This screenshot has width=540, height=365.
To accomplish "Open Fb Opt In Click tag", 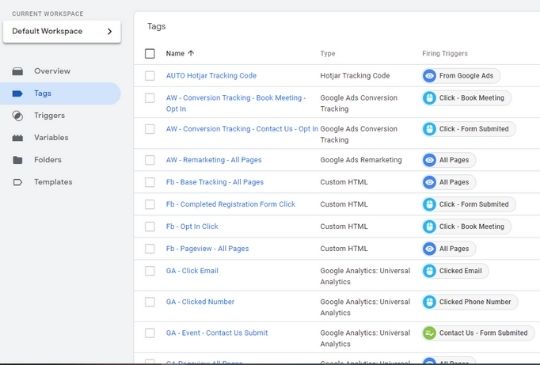I will (x=192, y=227).
